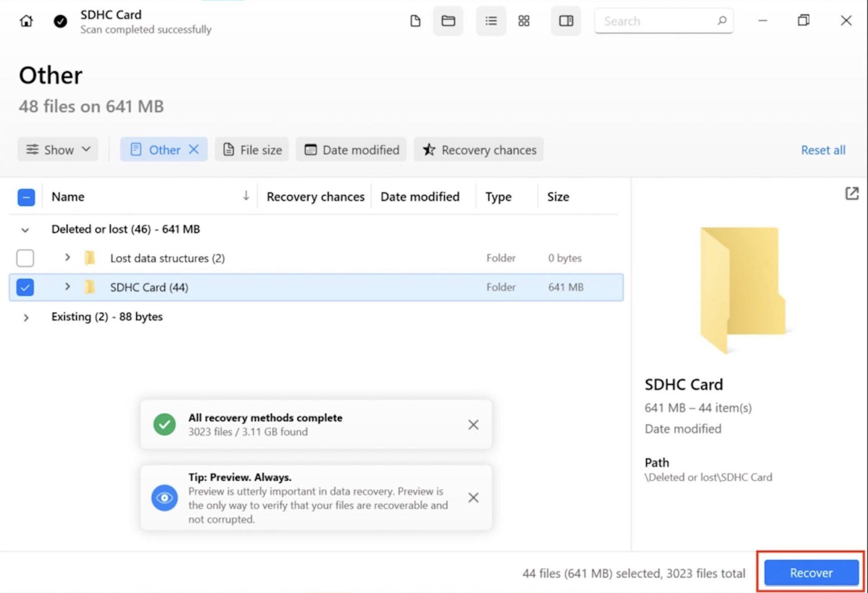Open the Recovery chances filter
Screen dimensions: 868x593
click(x=479, y=150)
